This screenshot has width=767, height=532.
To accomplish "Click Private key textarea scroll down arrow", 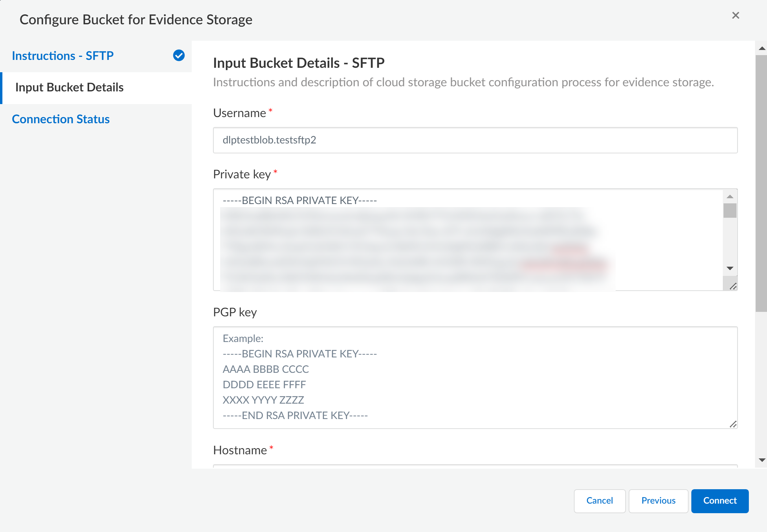I will point(730,268).
